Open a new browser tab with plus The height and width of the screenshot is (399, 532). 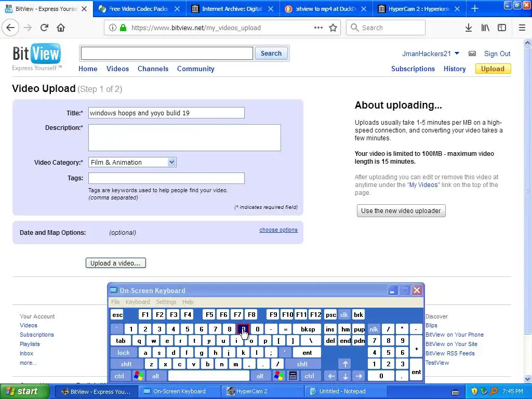pos(475,8)
